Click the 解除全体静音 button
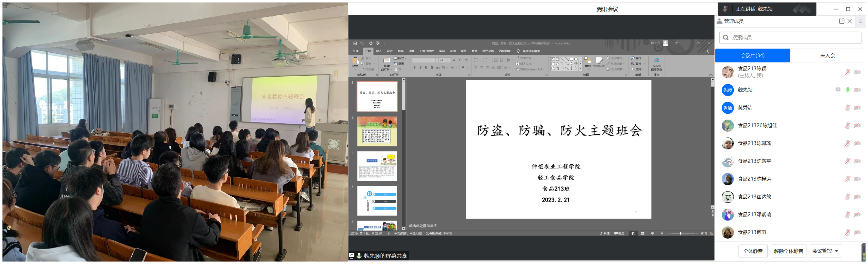The height and width of the screenshot is (264, 868). 788,251
